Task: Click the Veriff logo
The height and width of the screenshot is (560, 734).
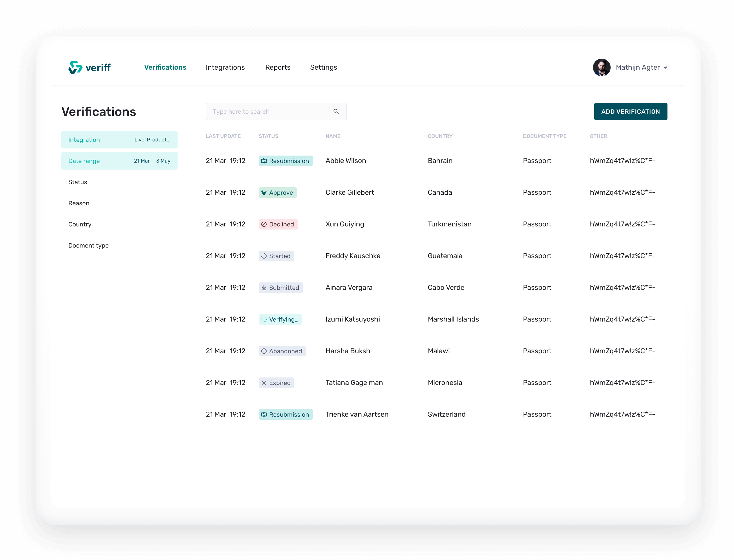Action: coord(89,67)
